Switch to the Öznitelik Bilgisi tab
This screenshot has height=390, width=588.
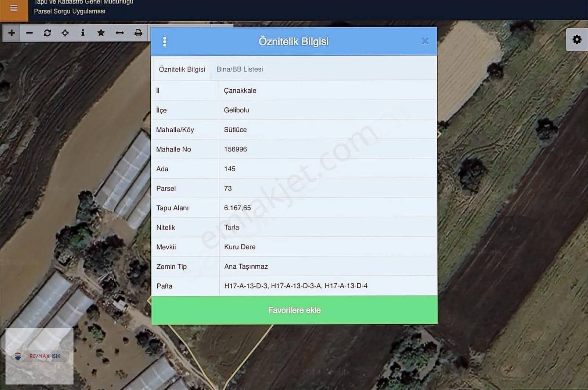coord(182,69)
